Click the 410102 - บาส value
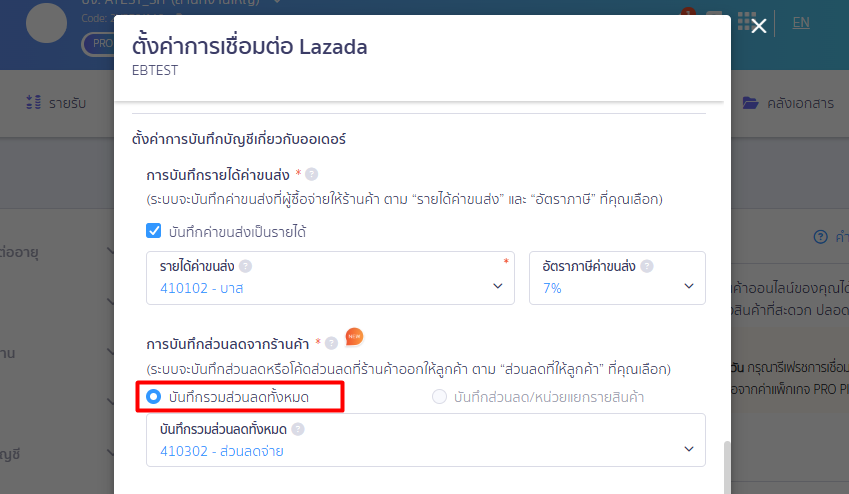Viewport: 849px width, 494px height. pos(201,288)
